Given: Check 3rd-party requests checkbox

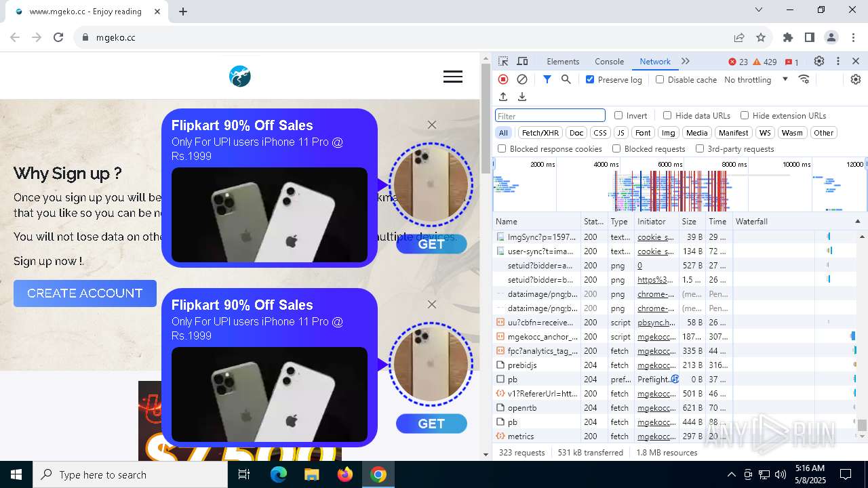Looking at the screenshot, I should click(x=700, y=148).
